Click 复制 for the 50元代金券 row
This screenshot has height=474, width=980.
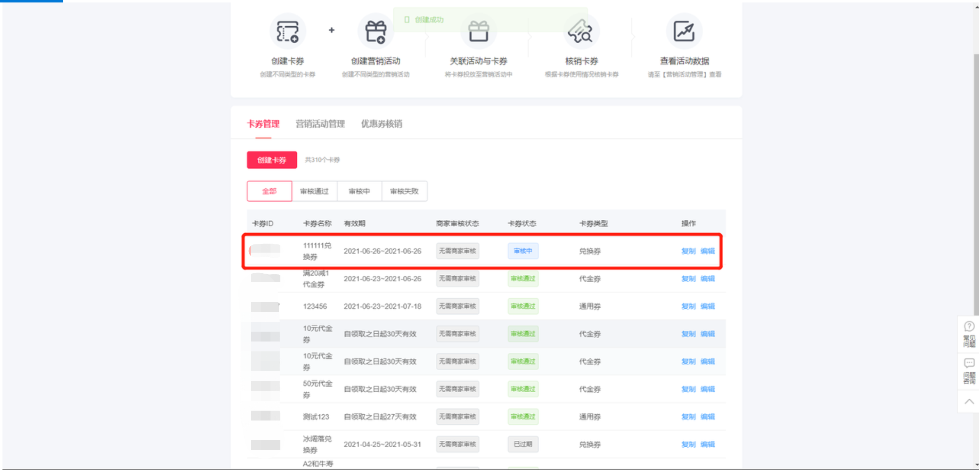click(x=688, y=389)
